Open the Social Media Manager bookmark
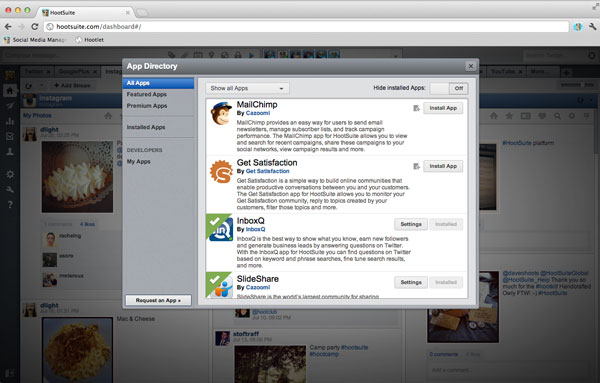This screenshot has height=383, width=600. [35, 40]
